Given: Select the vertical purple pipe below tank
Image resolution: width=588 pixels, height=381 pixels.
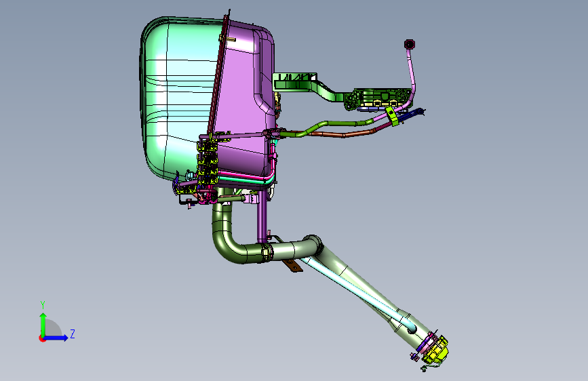Looking at the screenshot, I should (262, 216).
